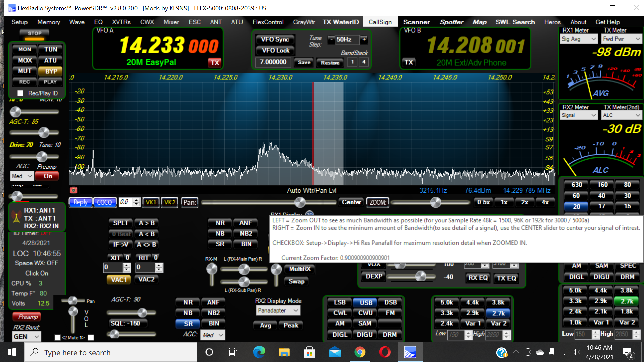This screenshot has height=362, width=644.
Task: Click the OneDrive cloud tray icon
Action: (x=540, y=352)
